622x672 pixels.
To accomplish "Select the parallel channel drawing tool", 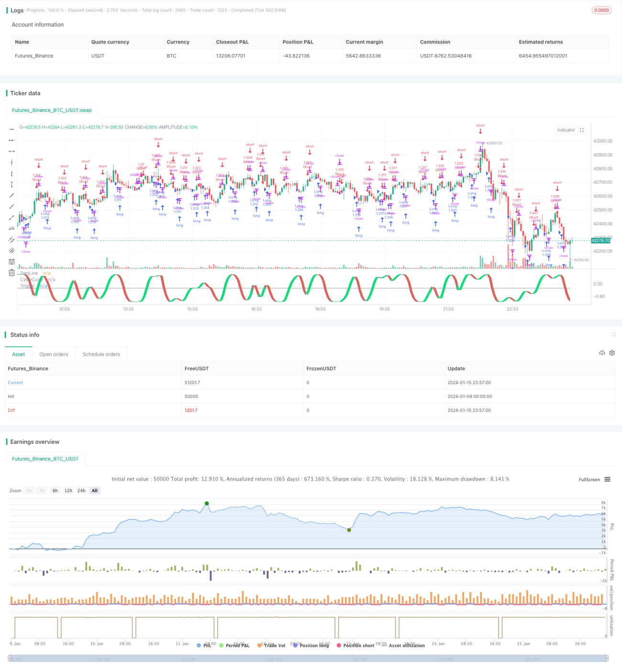I will pyautogui.click(x=11, y=239).
